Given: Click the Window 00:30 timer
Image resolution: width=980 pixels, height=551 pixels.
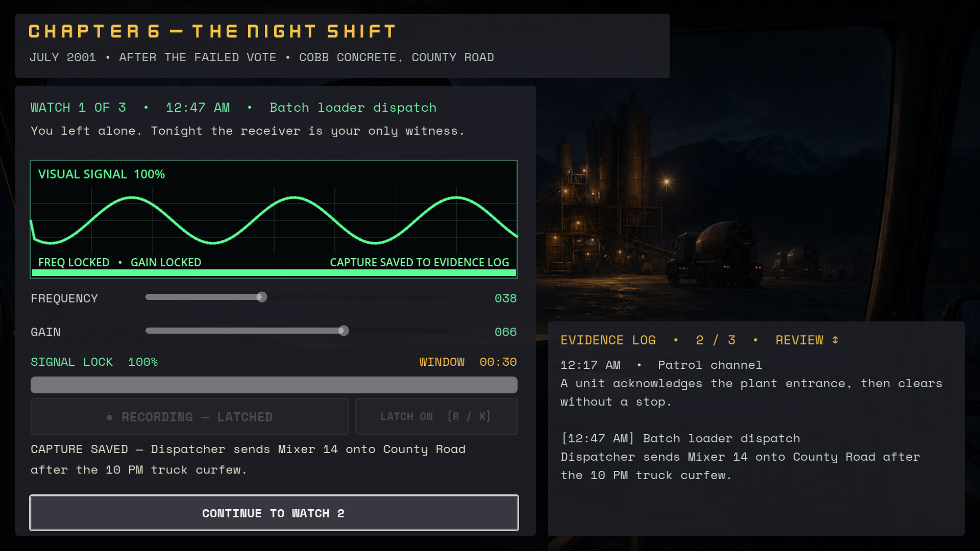Looking at the screenshot, I should point(468,362).
